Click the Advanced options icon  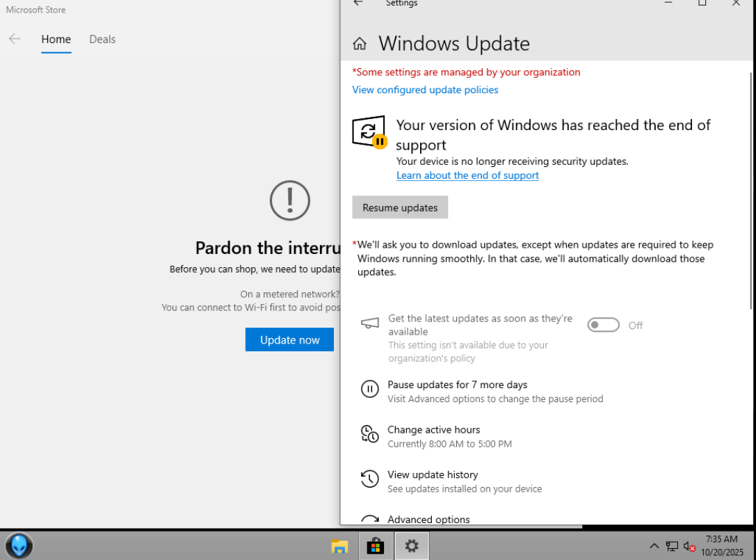(370, 520)
